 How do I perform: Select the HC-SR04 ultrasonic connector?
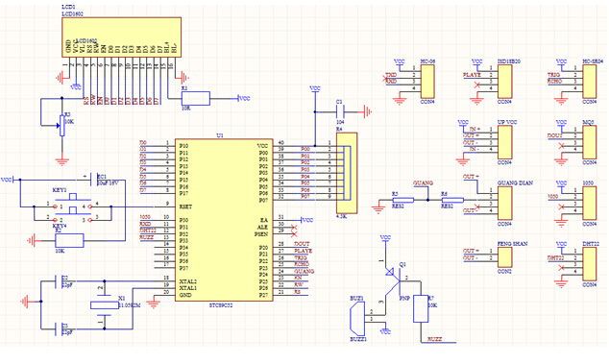point(589,82)
